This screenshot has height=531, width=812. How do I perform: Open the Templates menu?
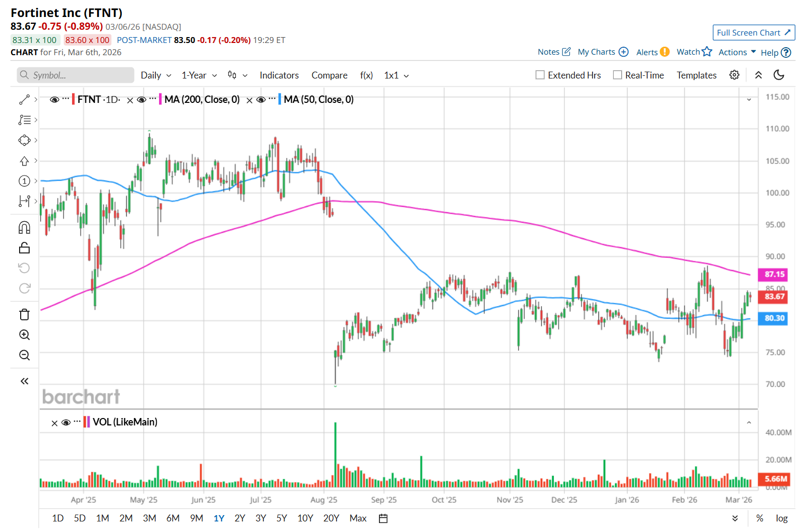pos(696,75)
